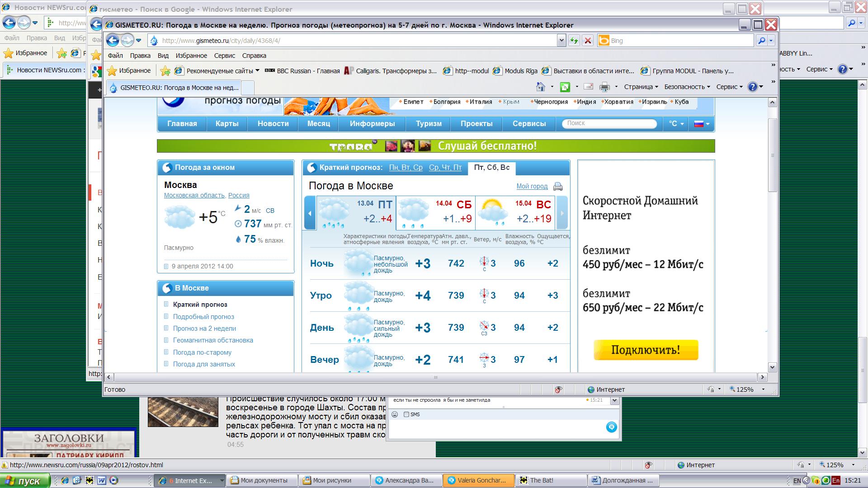Expand the 125% zoom level dropdown
This screenshot has width=868, height=488.
(764, 389)
